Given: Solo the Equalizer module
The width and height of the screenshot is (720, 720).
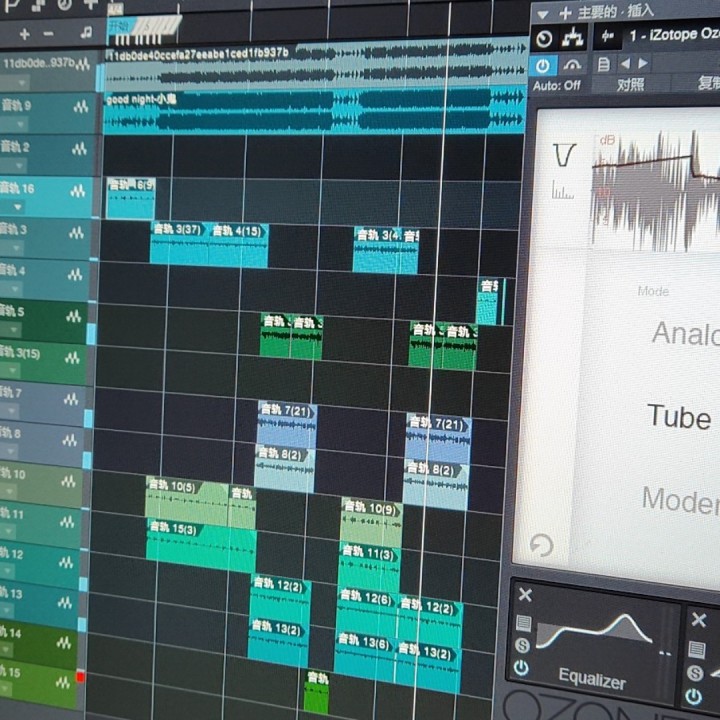Looking at the screenshot, I should (x=522, y=645).
